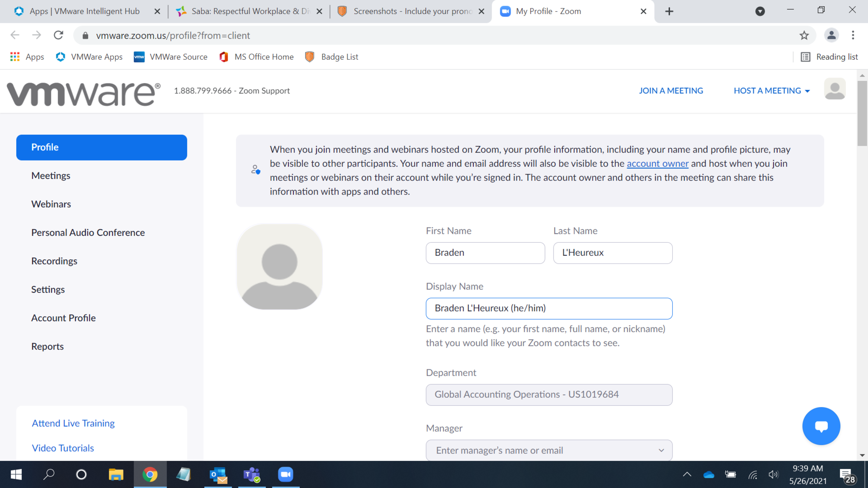Image resolution: width=868 pixels, height=488 pixels.
Task: Open Microsoft Teams from the taskbar
Action: click(x=252, y=474)
